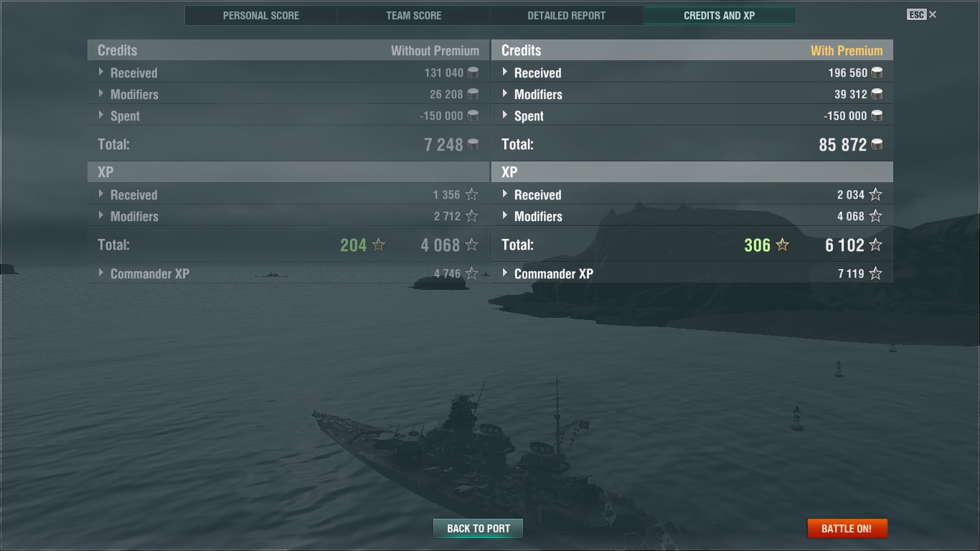Click the Back to Port button
The image size is (980, 551).
coord(479,529)
